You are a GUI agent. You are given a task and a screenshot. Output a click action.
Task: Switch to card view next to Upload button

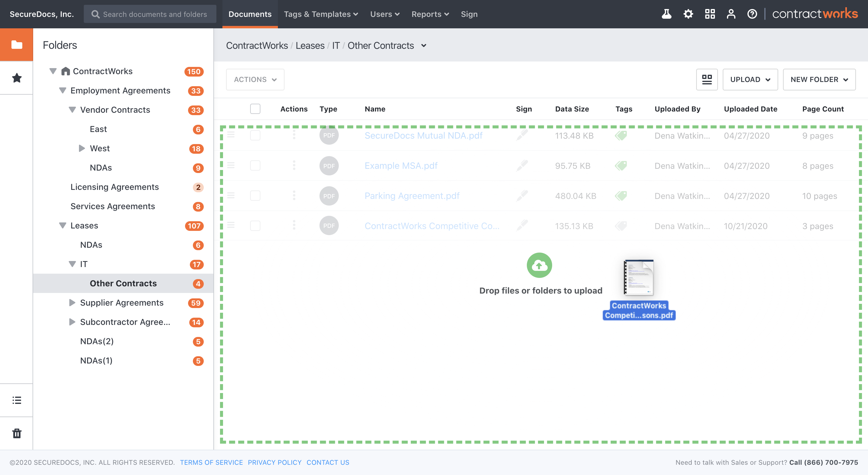click(x=706, y=79)
